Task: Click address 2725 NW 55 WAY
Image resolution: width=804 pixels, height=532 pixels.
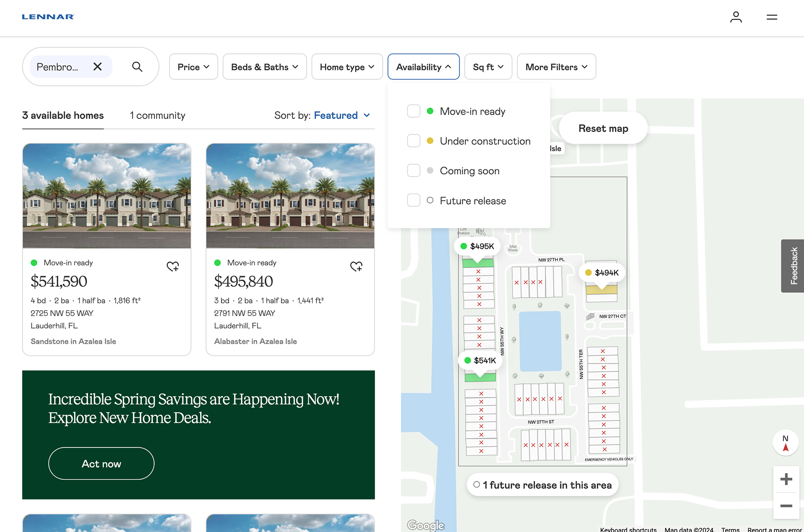Action: 62,313
